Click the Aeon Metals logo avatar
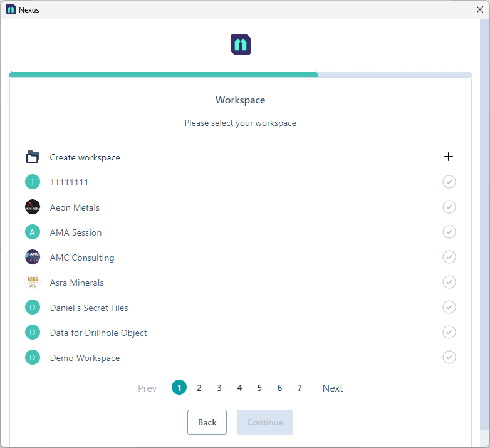 coord(33,207)
